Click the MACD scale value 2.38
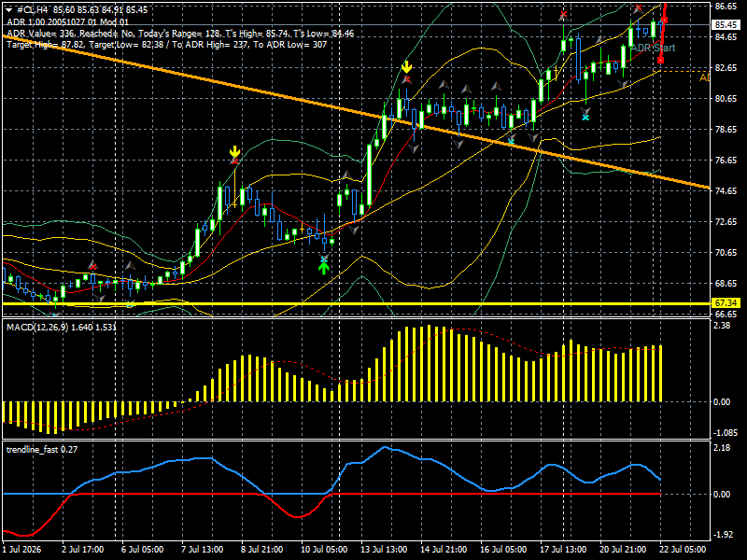The width and height of the screenshot is (747, 560). [x=722, y=325]
